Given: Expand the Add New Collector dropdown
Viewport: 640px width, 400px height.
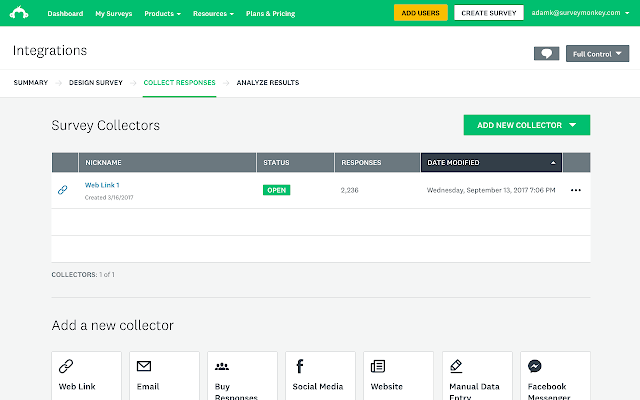Looking at the screenshot, I should click(x=527, y=125).
